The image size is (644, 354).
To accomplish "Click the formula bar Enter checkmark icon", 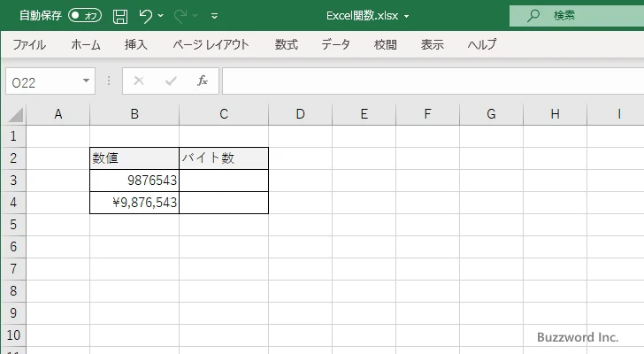I will [171, 81].
